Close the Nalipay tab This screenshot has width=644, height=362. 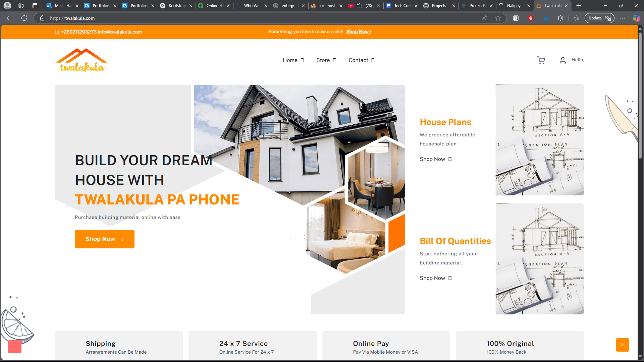coord(529,6)
